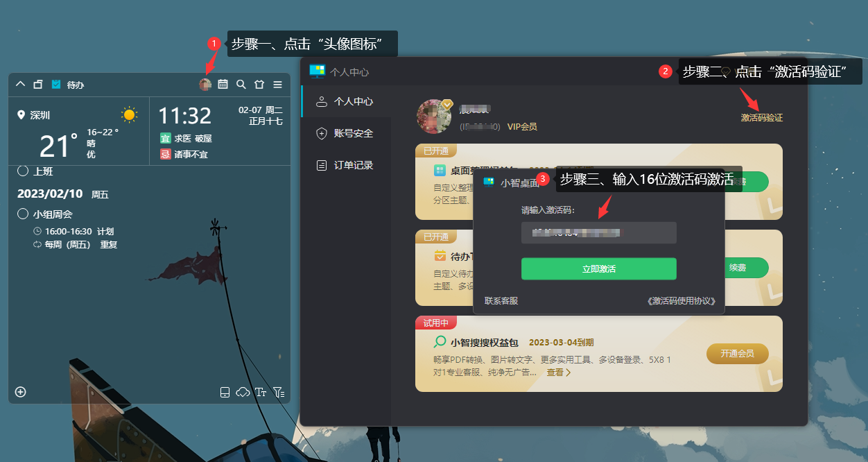Click the 桌面整理 grid icon on the first card
Screen dimensions: 868x462
click(x=440, y=170)
